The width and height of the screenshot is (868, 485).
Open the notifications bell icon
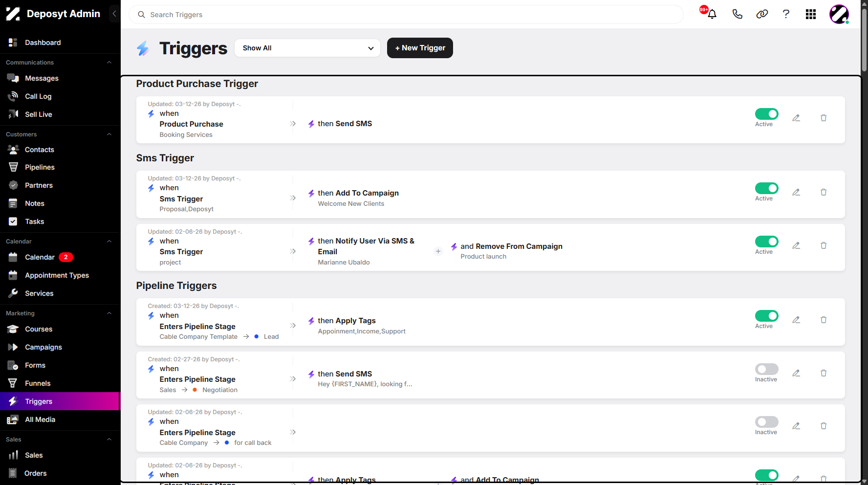pyautogui.click(x=712, y=14)
